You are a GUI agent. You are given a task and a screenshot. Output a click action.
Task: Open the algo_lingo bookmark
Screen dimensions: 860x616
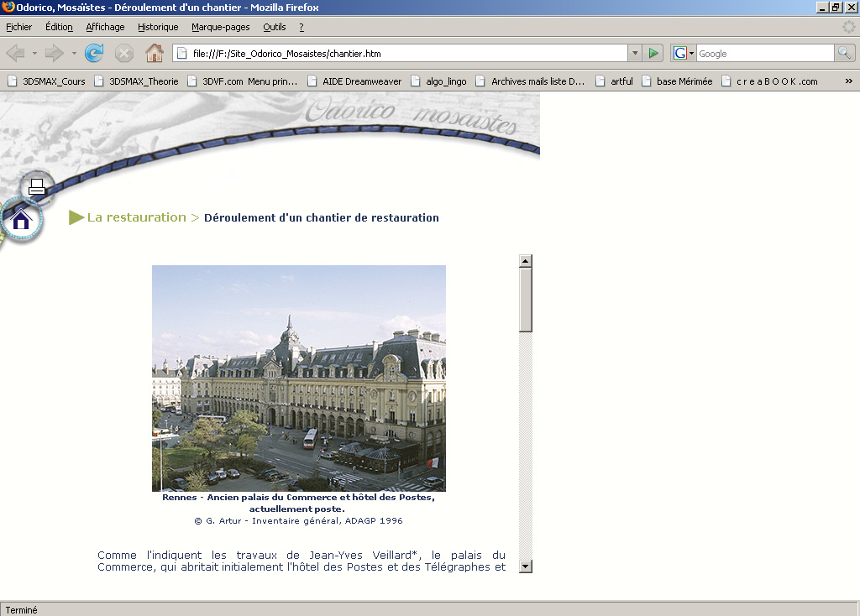click(x=438, y=81)
